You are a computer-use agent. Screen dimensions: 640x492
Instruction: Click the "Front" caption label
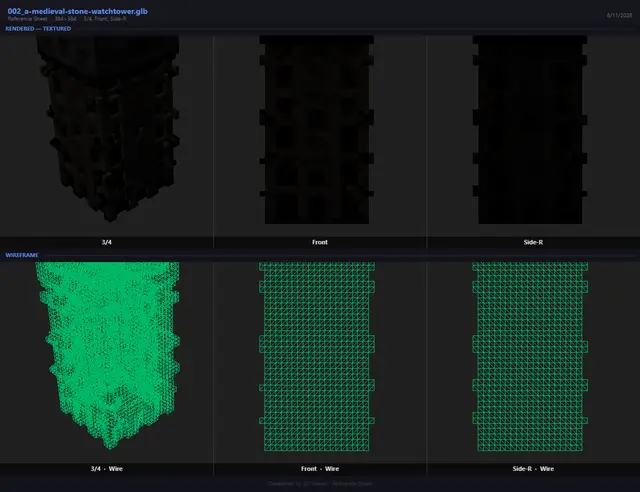(320, 242)
